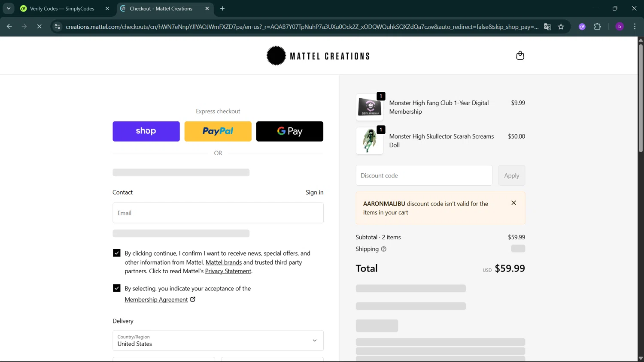
Task: Pay with Shop Pay express button
Action: tap(146, 131)
